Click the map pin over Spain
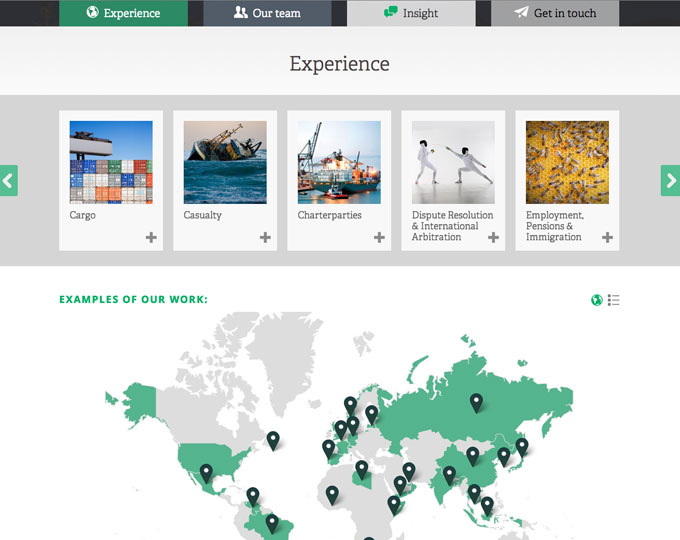This screenshot has width=680, height=540. (329, 448)
